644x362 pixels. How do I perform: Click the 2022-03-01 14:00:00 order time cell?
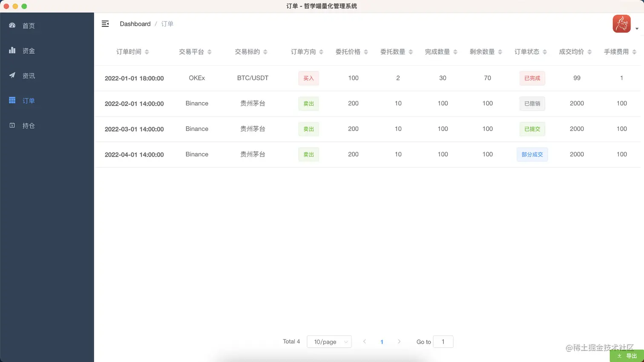pos(134,129)
